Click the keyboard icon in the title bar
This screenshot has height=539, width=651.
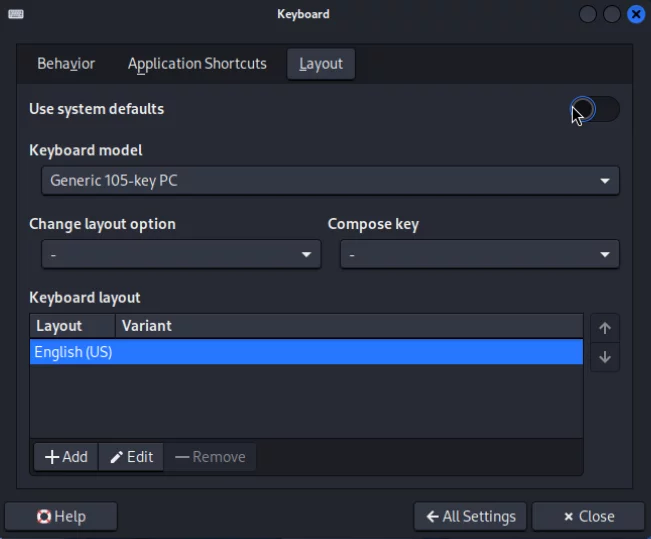click(x=15, y=14)
